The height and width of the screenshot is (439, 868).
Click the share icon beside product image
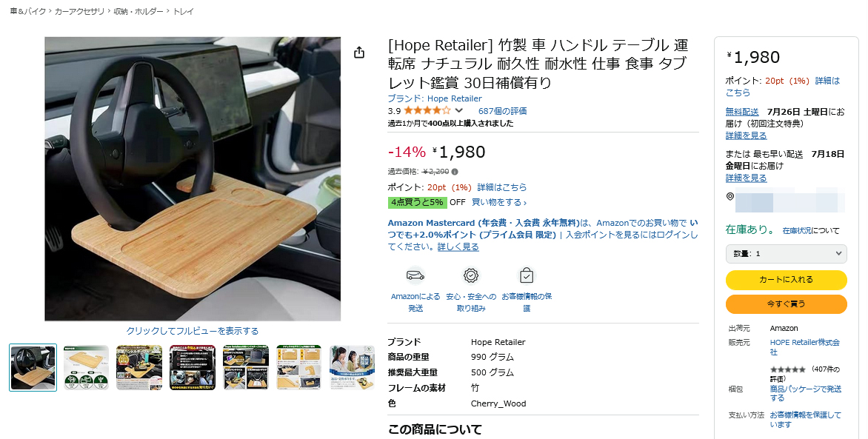coord(359,53)
